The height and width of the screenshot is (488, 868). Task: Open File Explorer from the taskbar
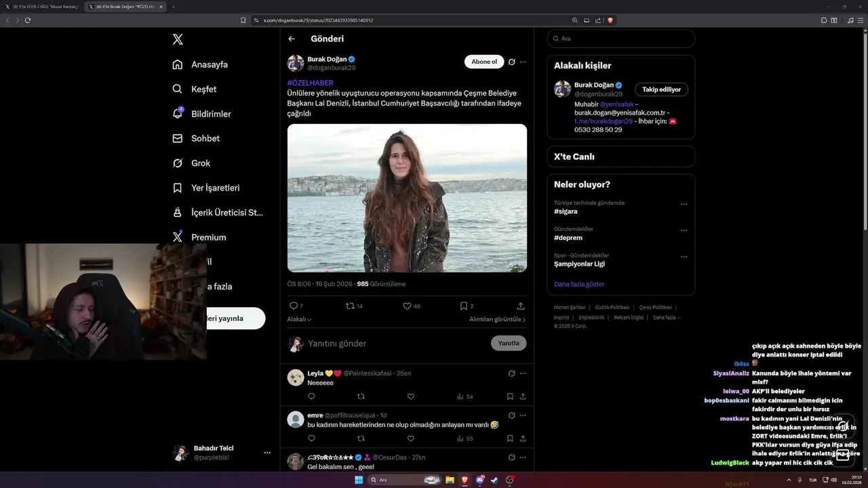click(x=450, y=480)
